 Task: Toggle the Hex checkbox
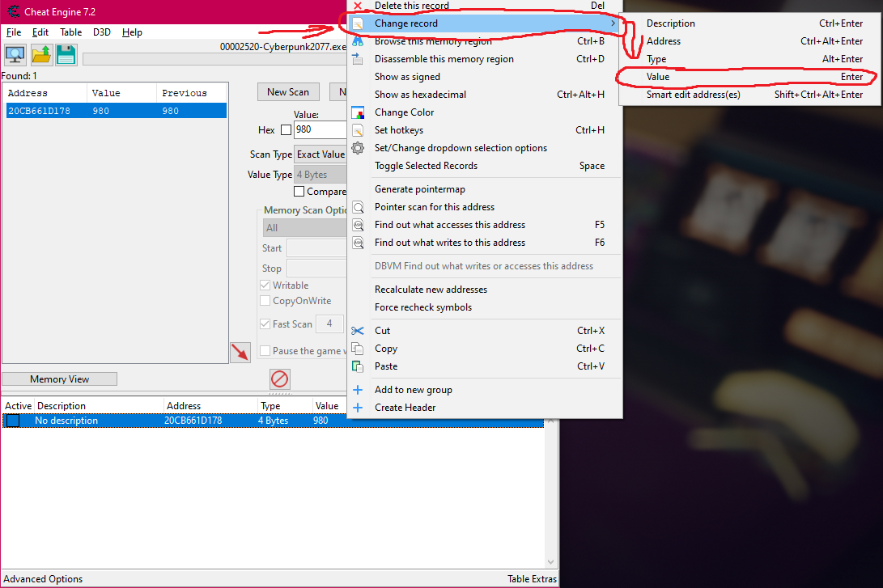[x=286, y=130]
